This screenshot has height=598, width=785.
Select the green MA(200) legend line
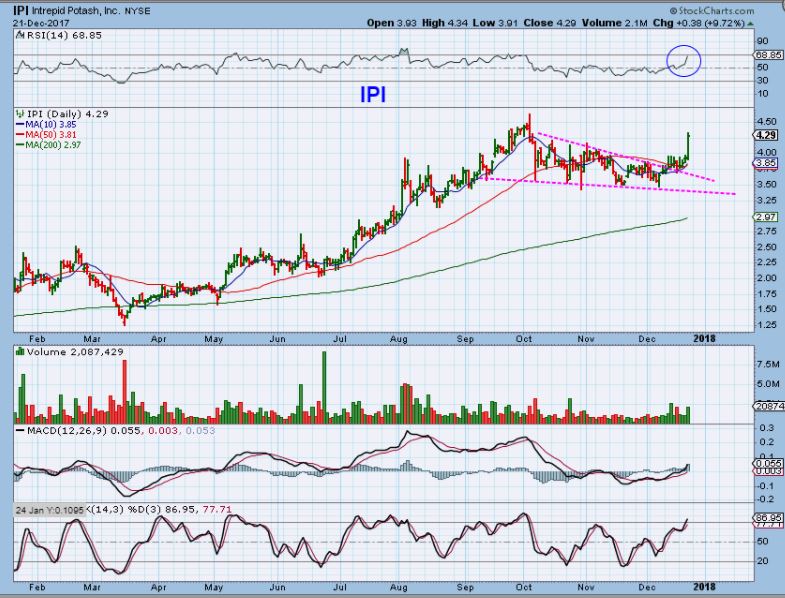(21, 145)
